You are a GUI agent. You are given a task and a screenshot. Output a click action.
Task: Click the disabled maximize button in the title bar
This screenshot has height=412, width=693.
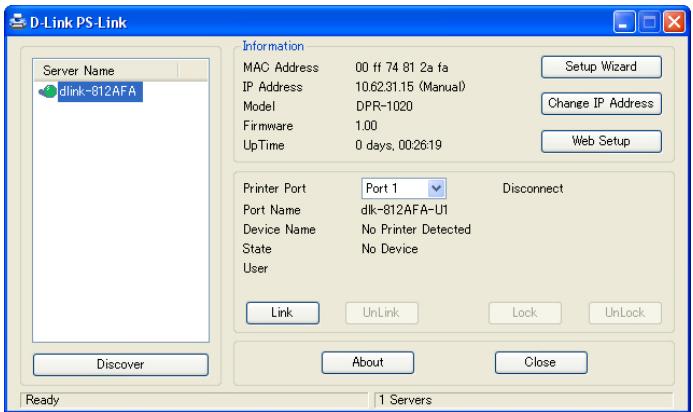pyautogui.click(x=649, y=22)
